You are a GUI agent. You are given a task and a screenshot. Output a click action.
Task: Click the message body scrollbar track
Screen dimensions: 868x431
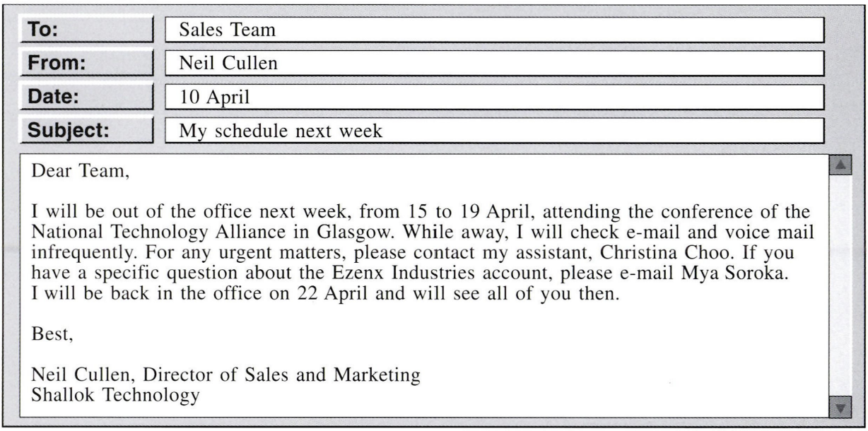(840, 283)
